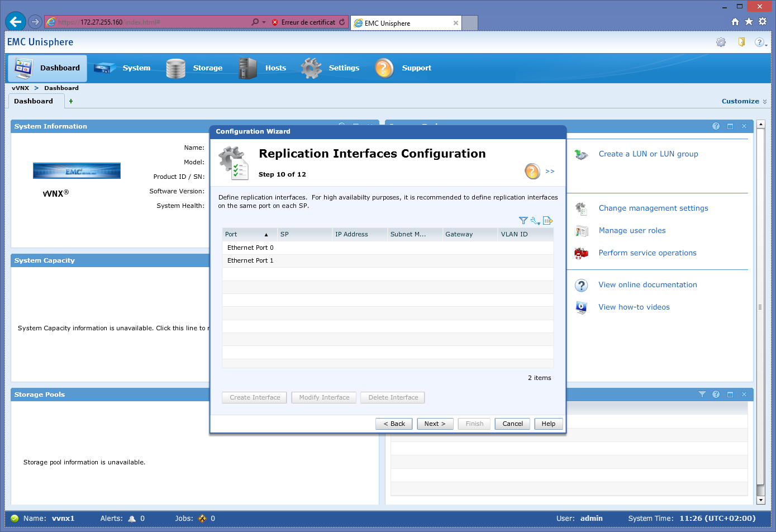Screen dimensions: 776x532
Task: Click help icon on lower-right panel header
Action: [716, 395]
